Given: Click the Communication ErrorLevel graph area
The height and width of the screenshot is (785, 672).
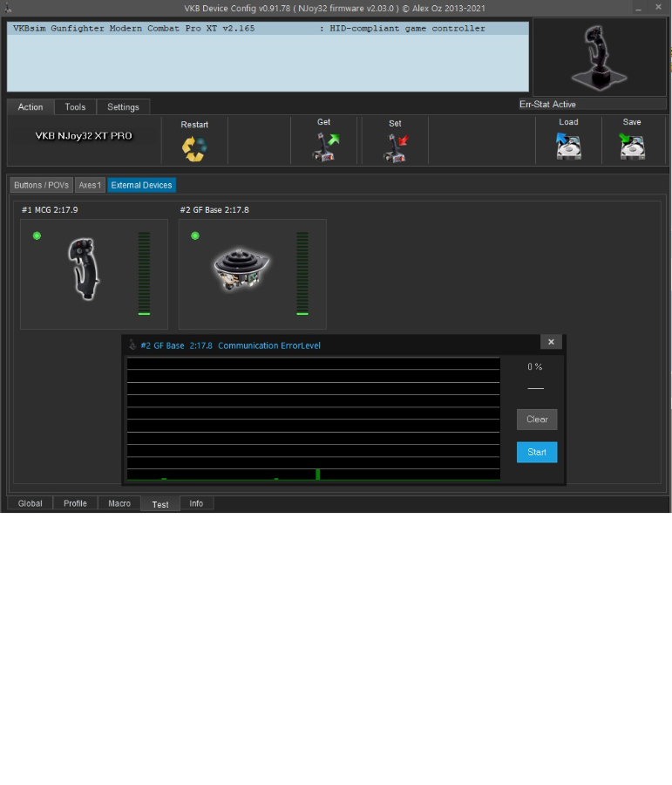Looking at the screenshot, I should point(313,419).
